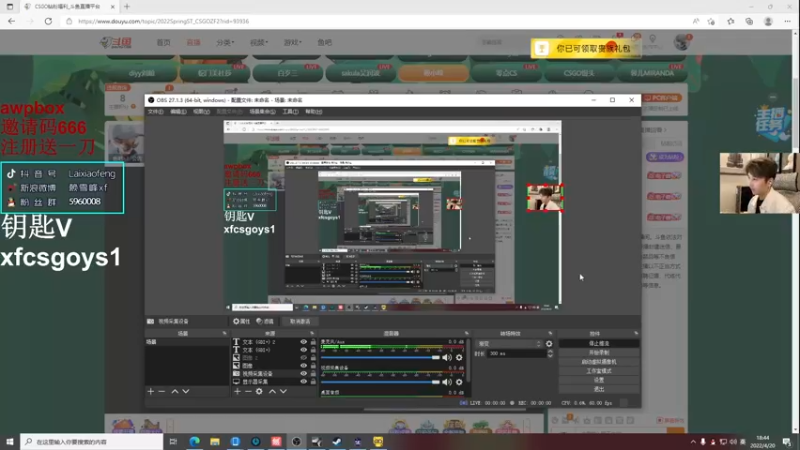Pop out the Audio Mixer dock panel
The height and width of the screenshot is (450, 800).
(466, 333)
